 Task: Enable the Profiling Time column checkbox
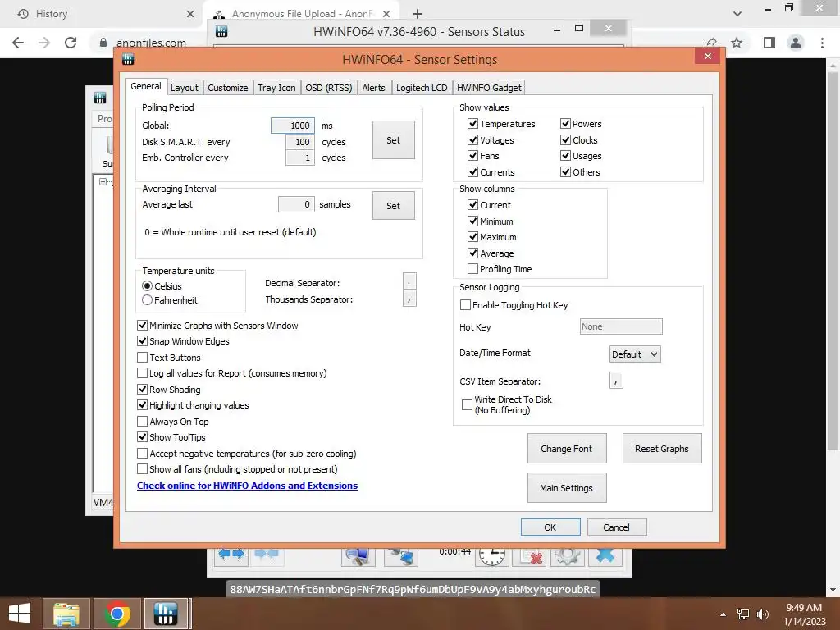(x=472, y=268)
